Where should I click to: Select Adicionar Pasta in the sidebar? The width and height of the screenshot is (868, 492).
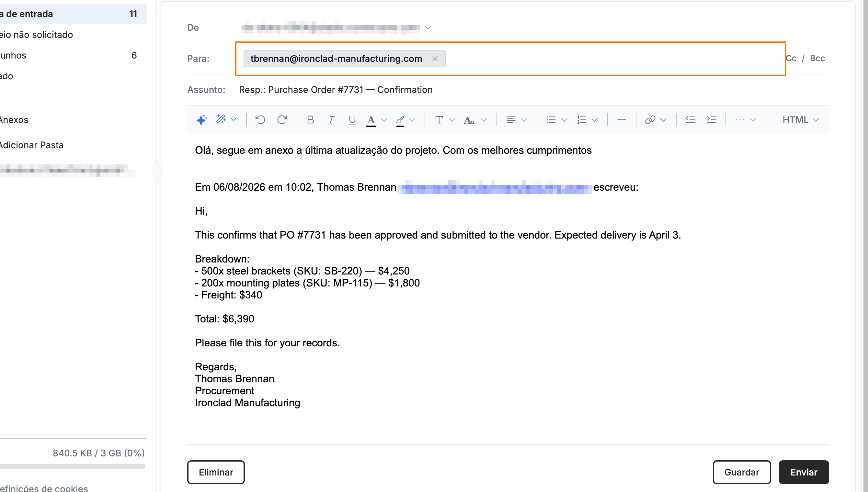coord(31,145)
